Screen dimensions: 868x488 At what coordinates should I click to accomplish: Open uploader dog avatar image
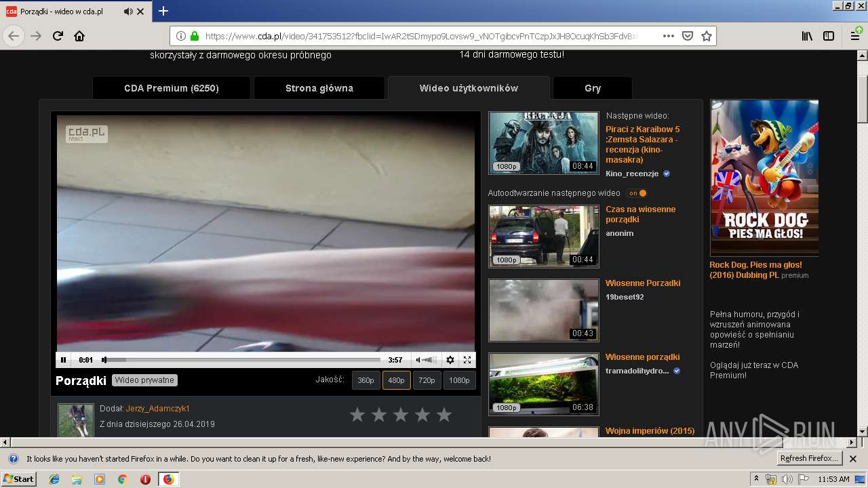pyautogui.click(x=75, y=420)
